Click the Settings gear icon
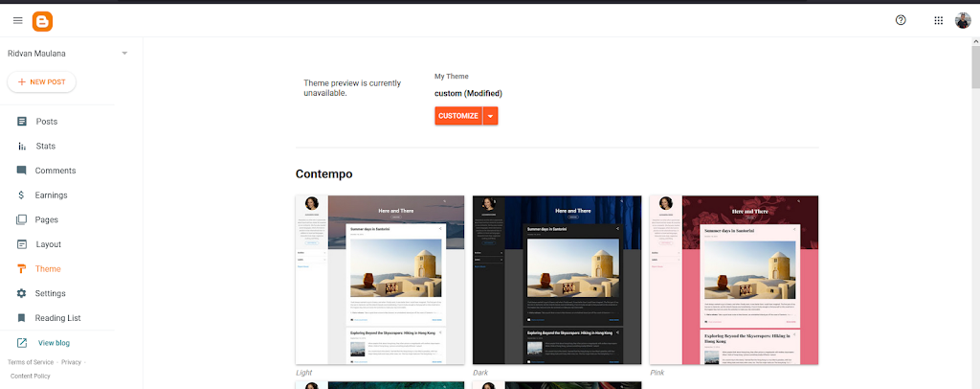Image resolution: width=980 pixels, height=389 pixels. pos(22,293)
